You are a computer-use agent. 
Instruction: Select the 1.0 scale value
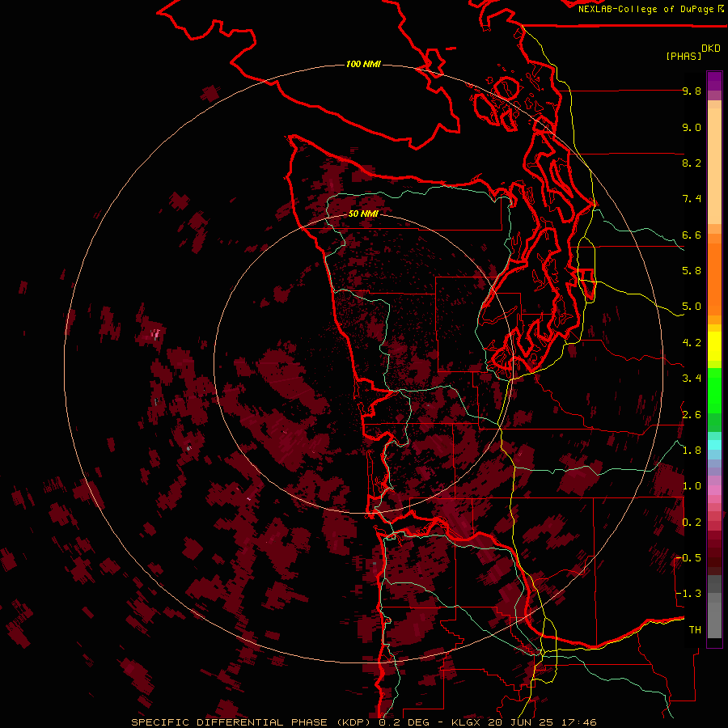pos(692,486)
